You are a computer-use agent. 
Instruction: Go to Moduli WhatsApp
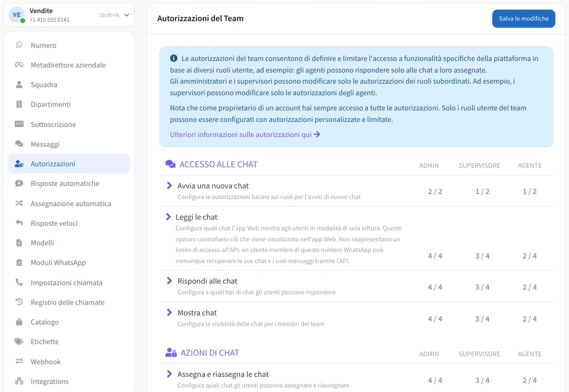pos(69,262)
